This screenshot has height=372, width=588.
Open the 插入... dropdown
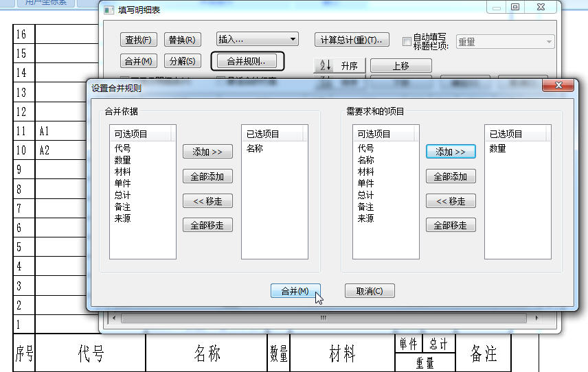click(257, 39)
